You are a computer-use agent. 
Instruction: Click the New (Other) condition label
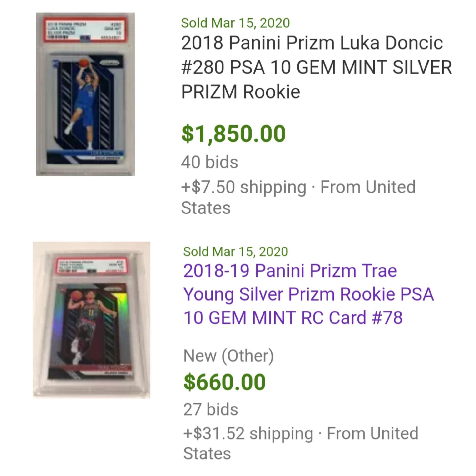tap(228, 356)
